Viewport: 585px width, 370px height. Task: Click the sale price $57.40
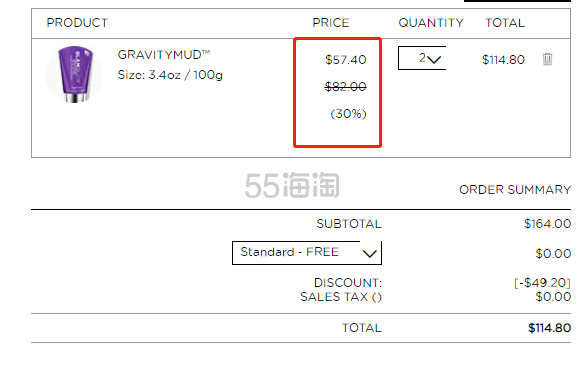click(x=345, y=60)
